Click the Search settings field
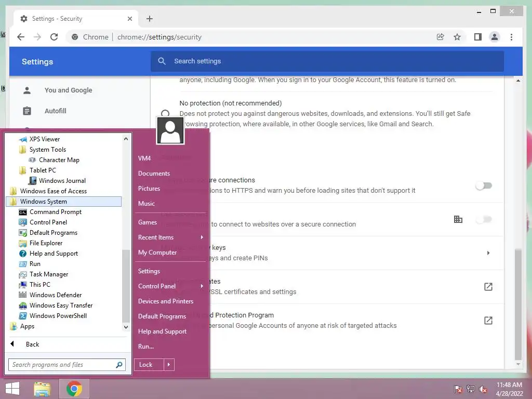The image size is (532, 399). [327, 61]
